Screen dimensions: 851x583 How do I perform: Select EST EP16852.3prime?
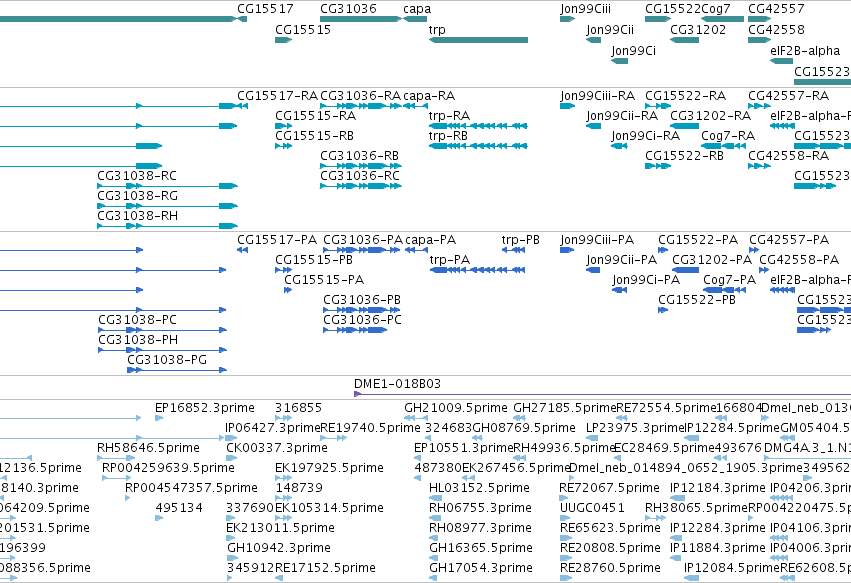click(x=205, y=408)
